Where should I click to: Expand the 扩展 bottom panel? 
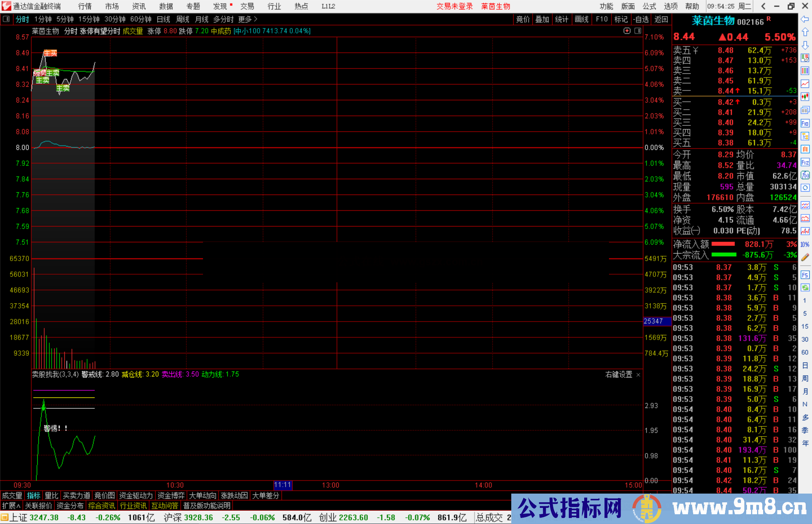coord(11,506)
